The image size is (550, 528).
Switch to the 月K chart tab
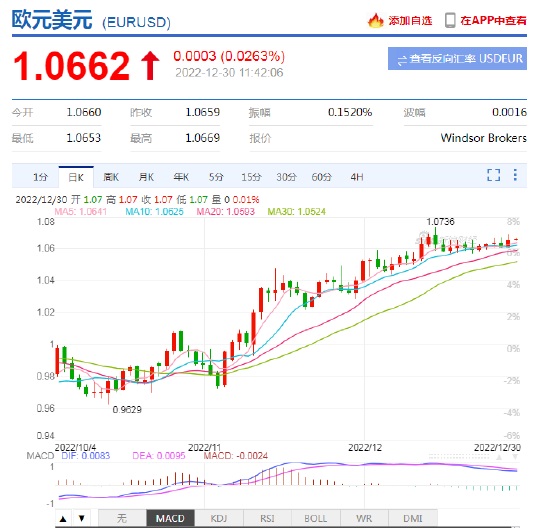tap(146, 177)
